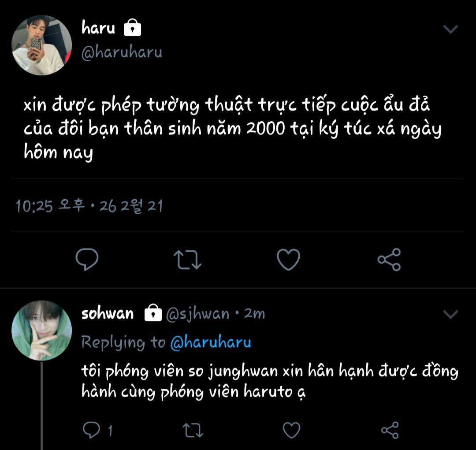Open sohwan's profile picture
Viewport: 476px width, 450px height.
pyautogui.click(x=41, y=331)
